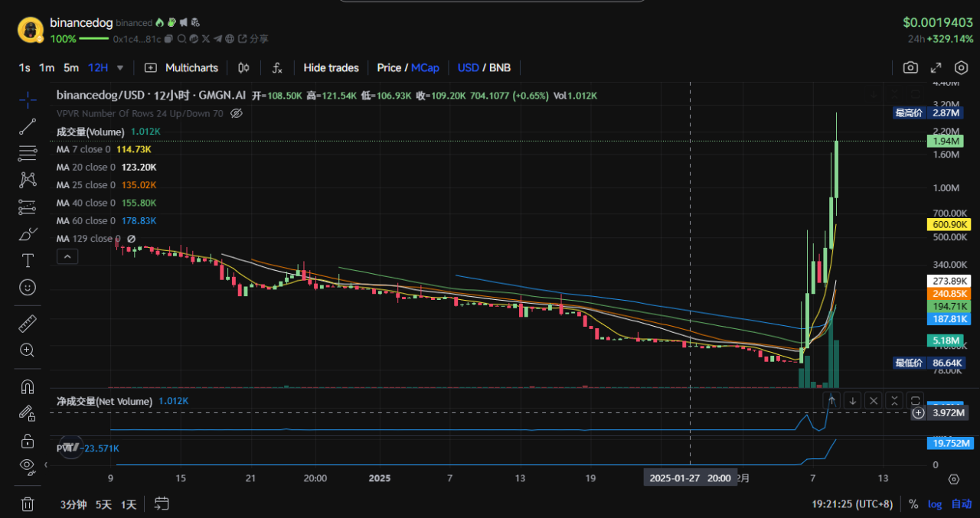Select the 1天 date range
This screenshot has height=518, width=980.
(x=129, y=504)
